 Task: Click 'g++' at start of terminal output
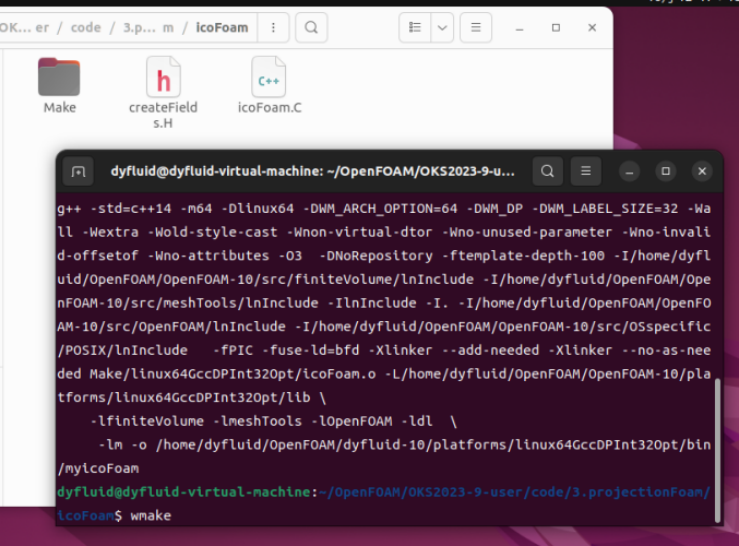[x=69, y=209]
